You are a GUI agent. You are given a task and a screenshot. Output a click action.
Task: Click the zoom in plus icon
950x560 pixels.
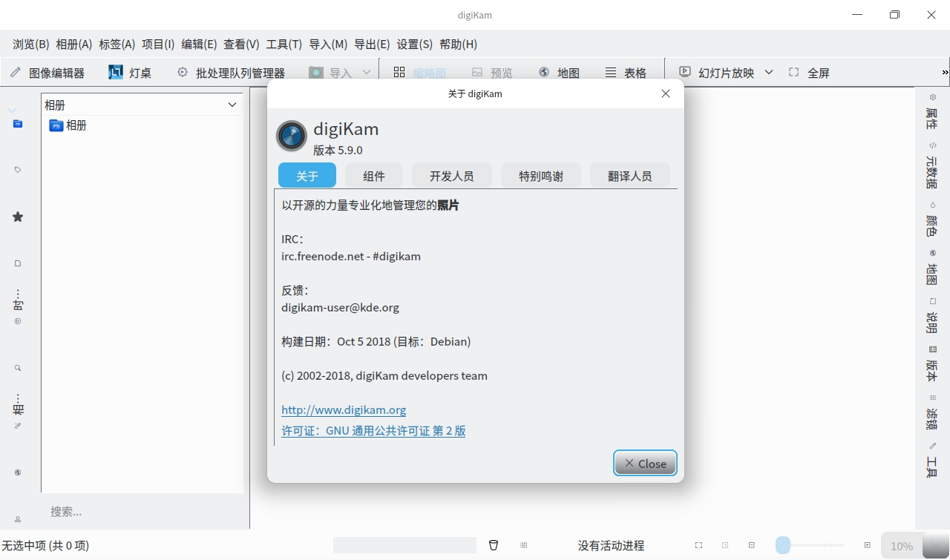pos(867,545)
